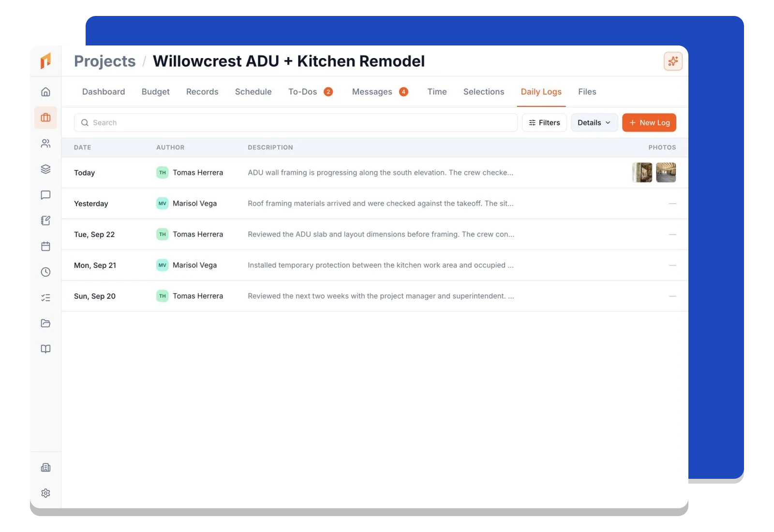The height and width of the screenshot is (532, 774).
Task: Click the DATE column header
Action: pos(83,148)
